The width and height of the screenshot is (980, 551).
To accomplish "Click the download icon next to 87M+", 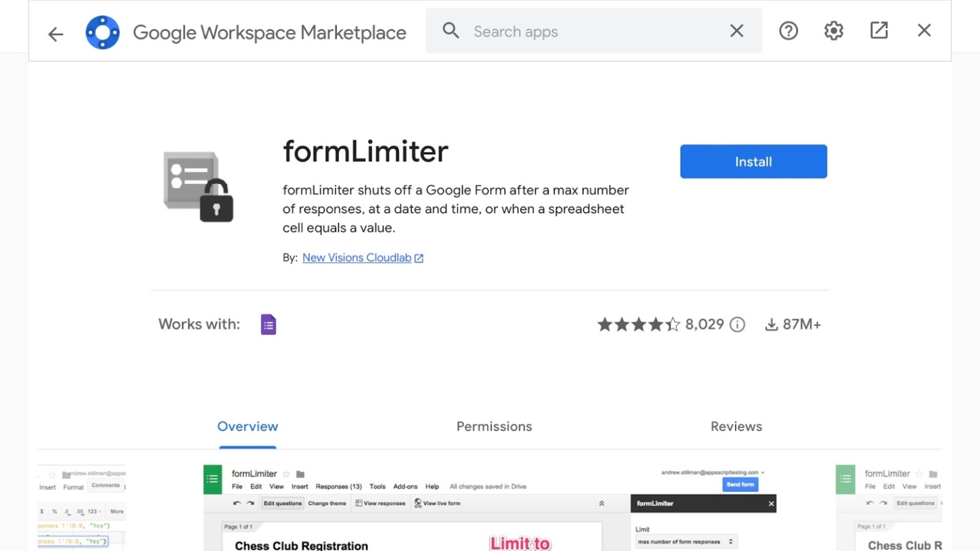I will tap(771, 324).
